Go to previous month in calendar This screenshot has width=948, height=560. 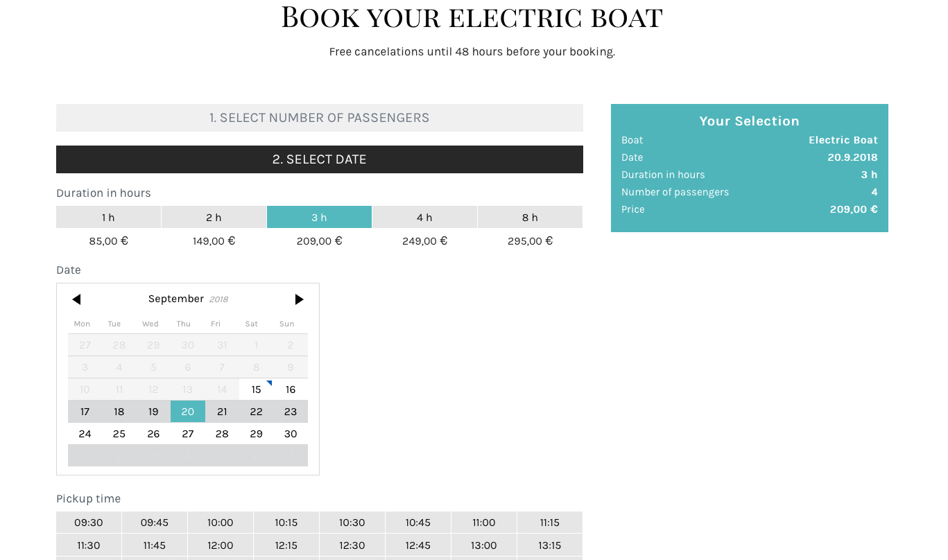pyautogui.click(x=76, y=299)
